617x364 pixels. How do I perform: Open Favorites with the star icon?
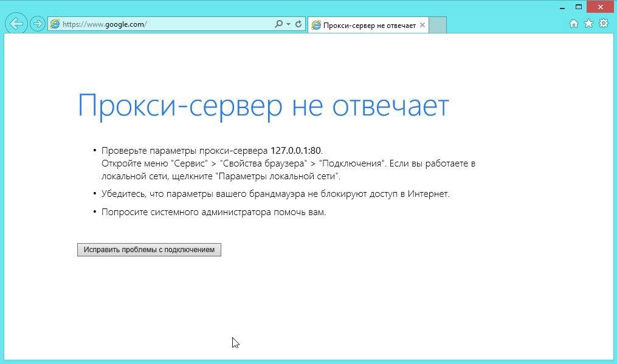588,23
